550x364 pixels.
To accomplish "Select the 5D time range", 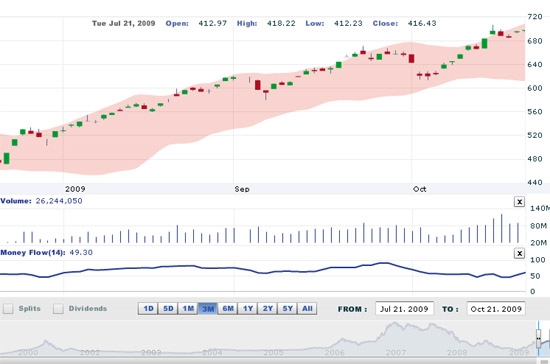I will [x=168, y=309].
